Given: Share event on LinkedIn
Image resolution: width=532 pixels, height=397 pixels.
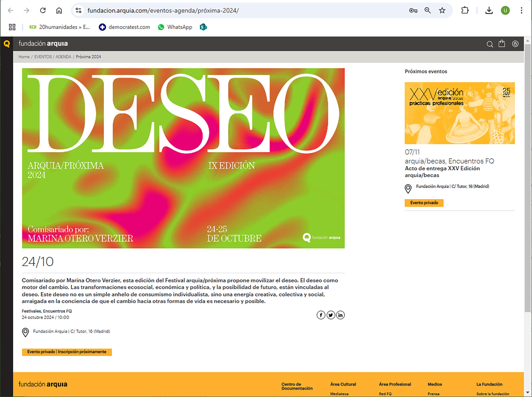Looking at the screenshot, I should [340, 315].
